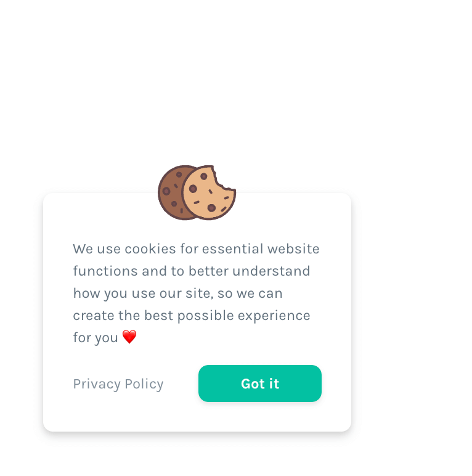The height and width of the screenshot is (476, 472).
Task: Click the Got it button
Action: coord(259,384)
